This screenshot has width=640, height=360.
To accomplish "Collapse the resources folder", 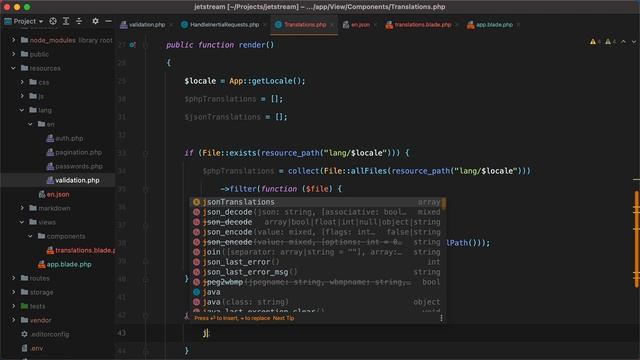I will [x=13, y=68].
